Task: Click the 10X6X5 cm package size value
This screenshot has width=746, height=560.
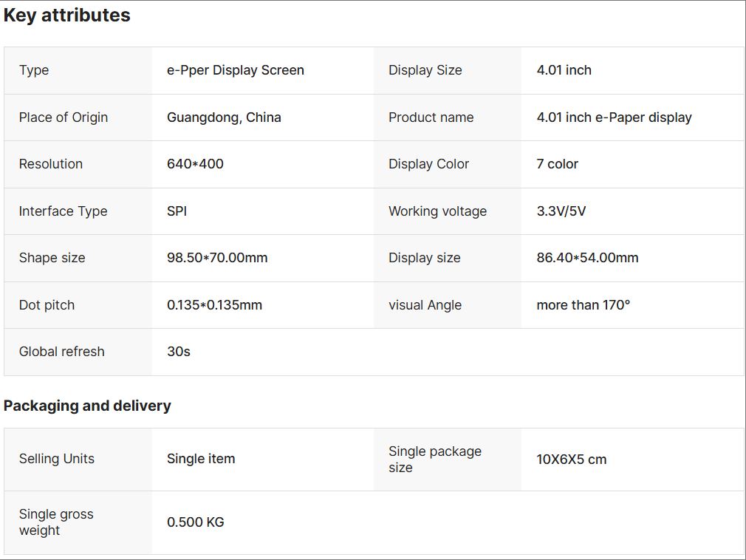Action: tap(571, 460)
